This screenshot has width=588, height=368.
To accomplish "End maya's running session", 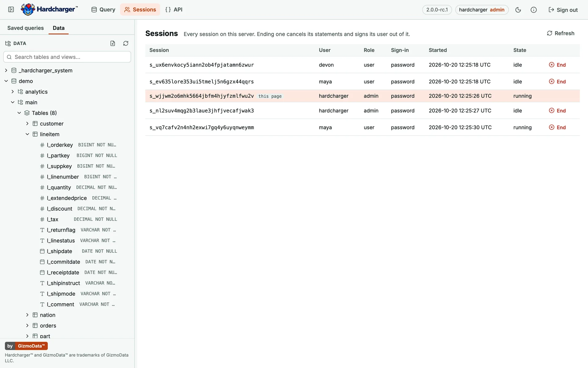I will pyautogui.click(x=557, y=127).
